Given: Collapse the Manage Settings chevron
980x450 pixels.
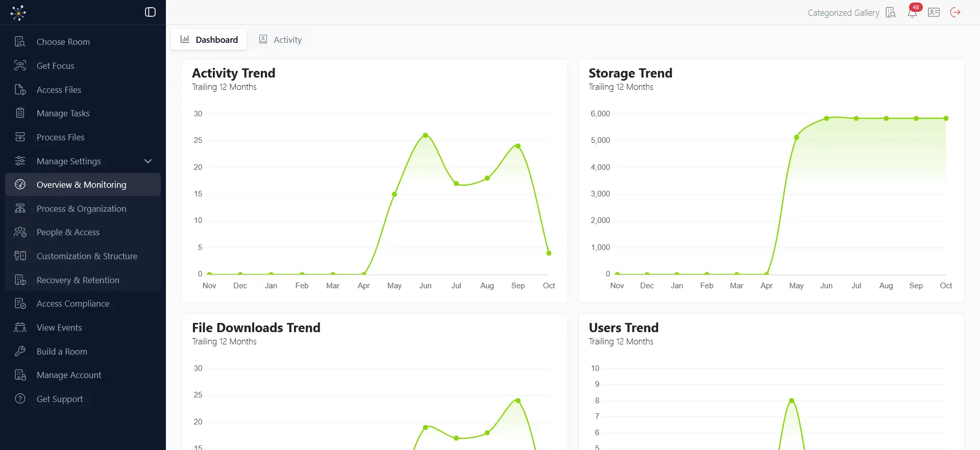Looking at the screenshot, I should tap(148, 161).
